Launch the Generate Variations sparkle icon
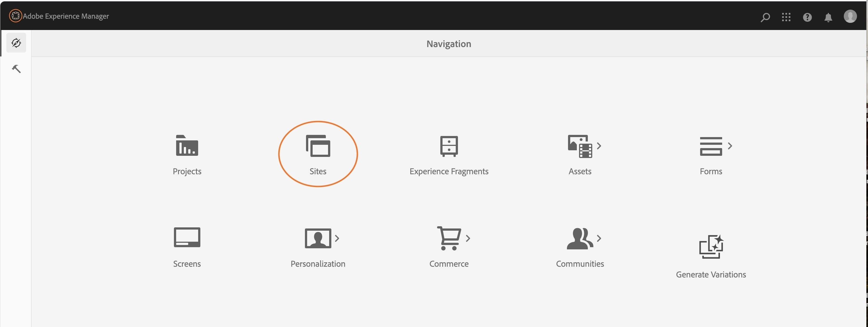Image resolution: width=868 pixels, height=327 pixels. point(711,246)
